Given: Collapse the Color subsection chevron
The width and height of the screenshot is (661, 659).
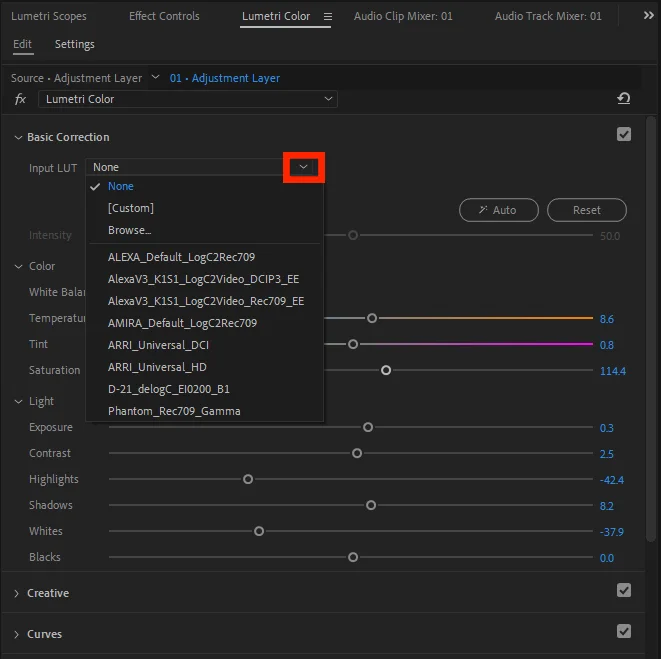Looking at the screenshot, I should (x=18, y=266).
